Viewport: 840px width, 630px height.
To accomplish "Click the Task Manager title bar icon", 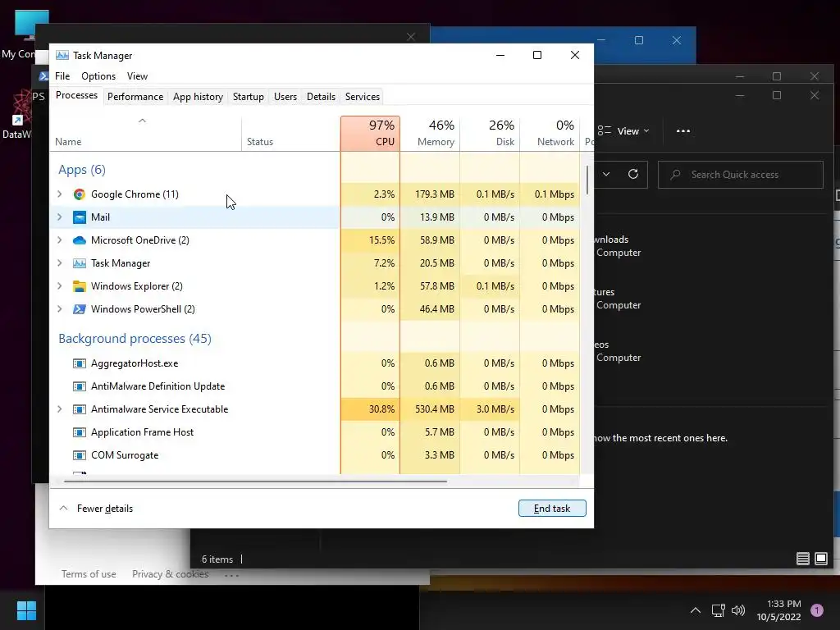I will click(62, 55).
